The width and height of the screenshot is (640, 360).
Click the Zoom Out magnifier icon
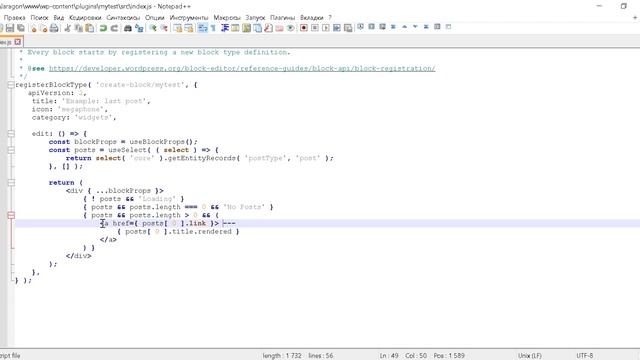[164, 28]
